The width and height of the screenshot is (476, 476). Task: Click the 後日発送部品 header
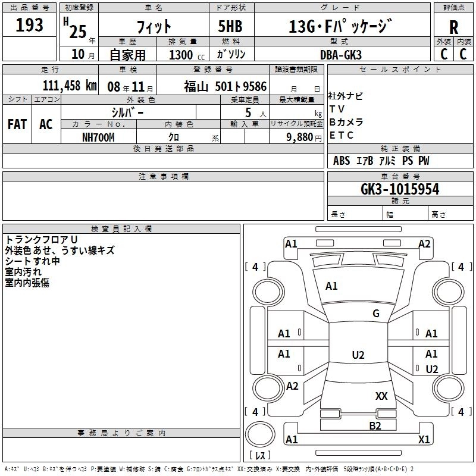163,148
